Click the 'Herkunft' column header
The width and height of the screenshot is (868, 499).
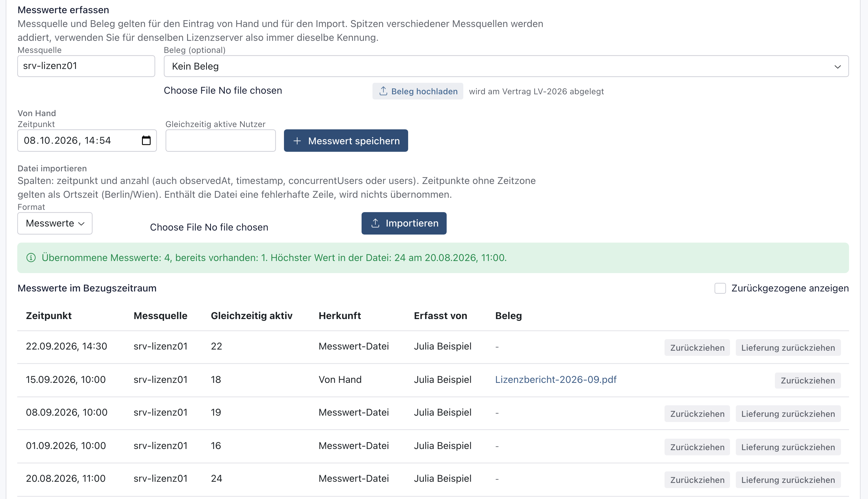coord(340,316)
